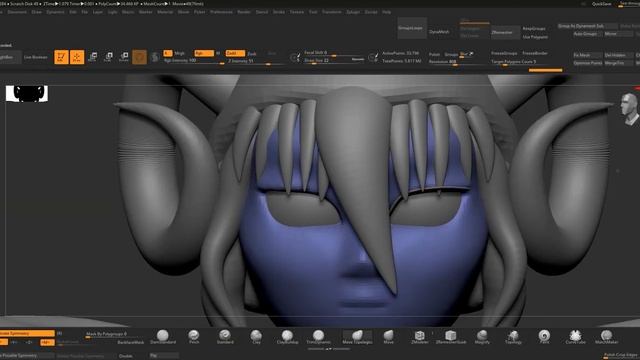Select the Scale transform icon
The width and height of the screenshot is (640, 360).
(x=108, y=56)
